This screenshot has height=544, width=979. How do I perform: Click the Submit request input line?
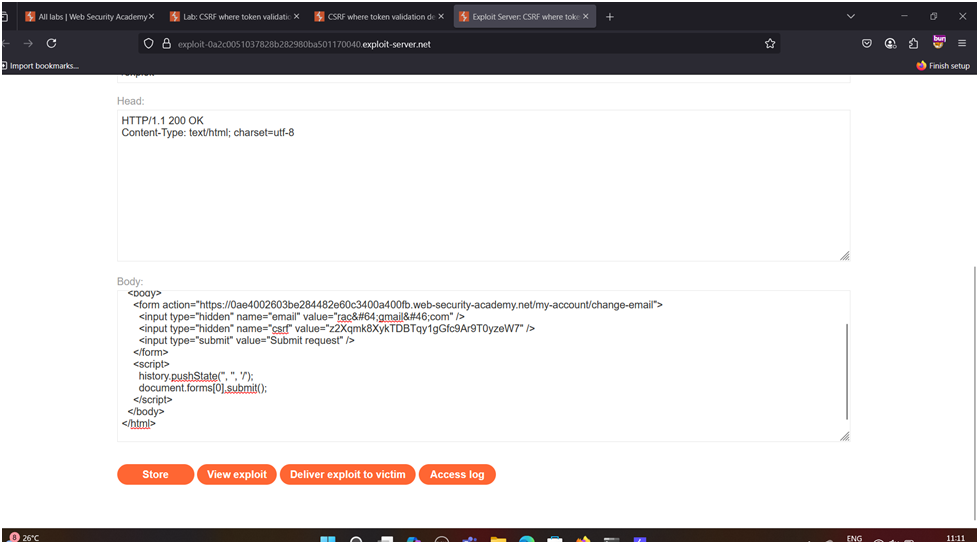[247, 340]
